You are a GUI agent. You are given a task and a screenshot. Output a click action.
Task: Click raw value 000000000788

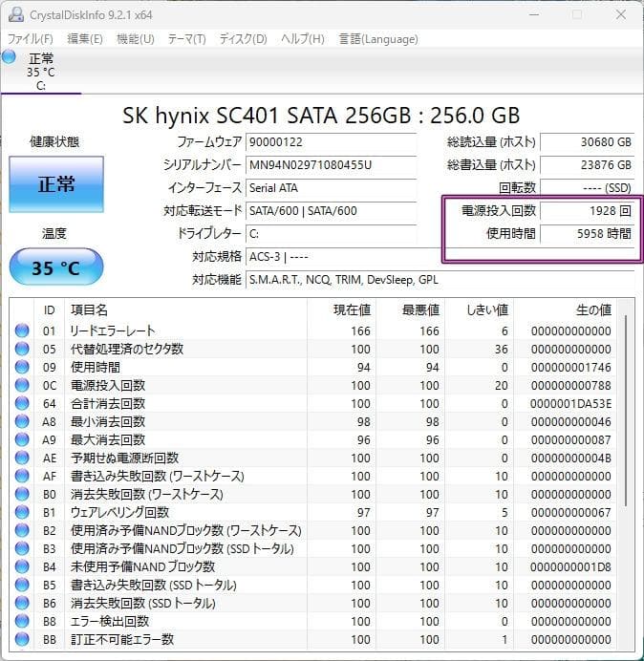(x=570, y=386)
